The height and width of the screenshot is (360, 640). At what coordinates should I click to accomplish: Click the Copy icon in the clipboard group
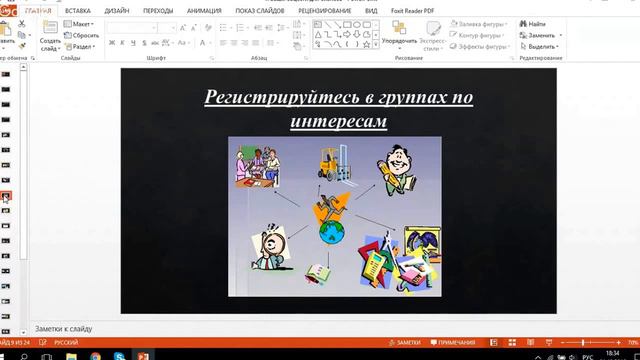[22, 36]
